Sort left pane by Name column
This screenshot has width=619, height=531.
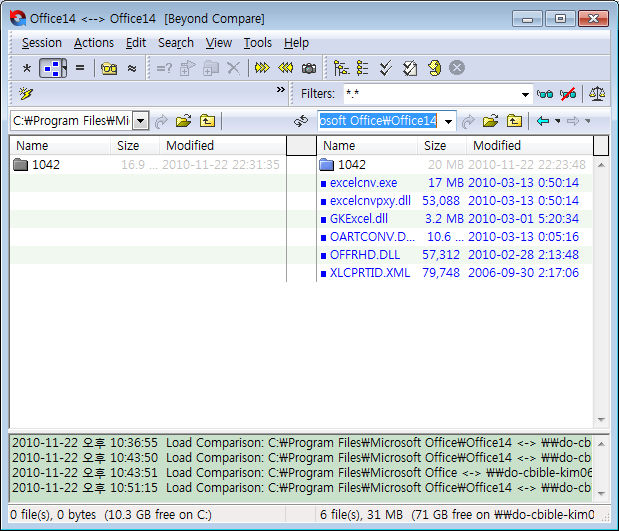tap(60, 146)
